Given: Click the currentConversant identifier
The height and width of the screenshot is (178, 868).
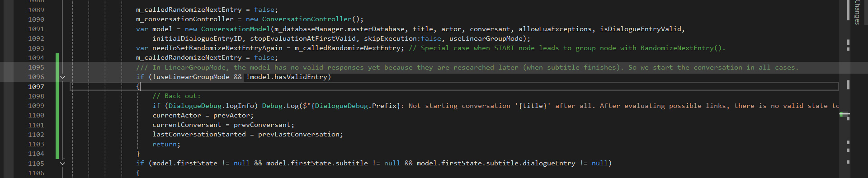Looking at the screenshot, I should click(x=187, y=125).
